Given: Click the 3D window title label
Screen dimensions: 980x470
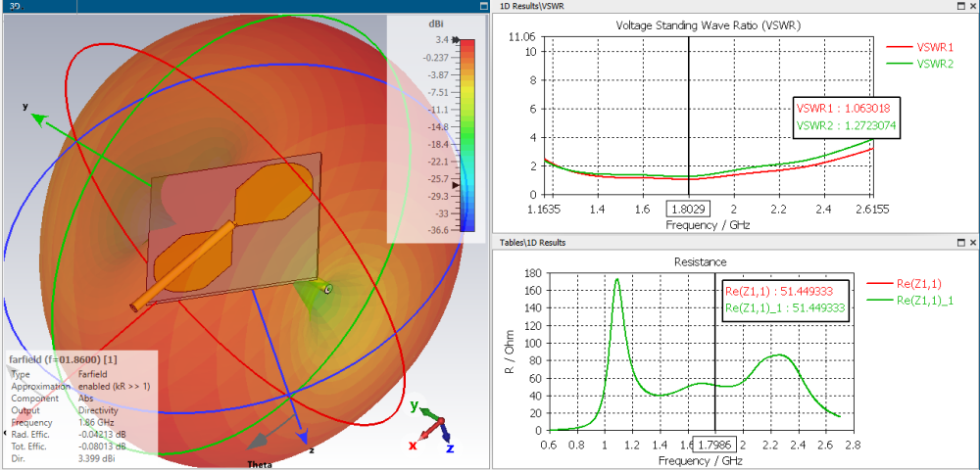Looking at the screenshot, I should click(x=18, y=6).
